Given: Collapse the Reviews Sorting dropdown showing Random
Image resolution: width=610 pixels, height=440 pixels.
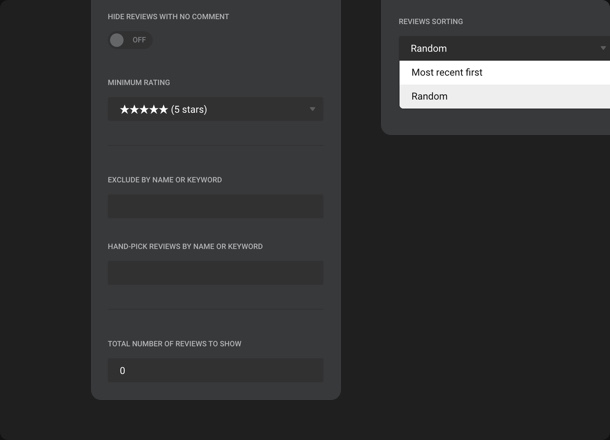Looking at the screenshot, I should [x=500, y=48].
